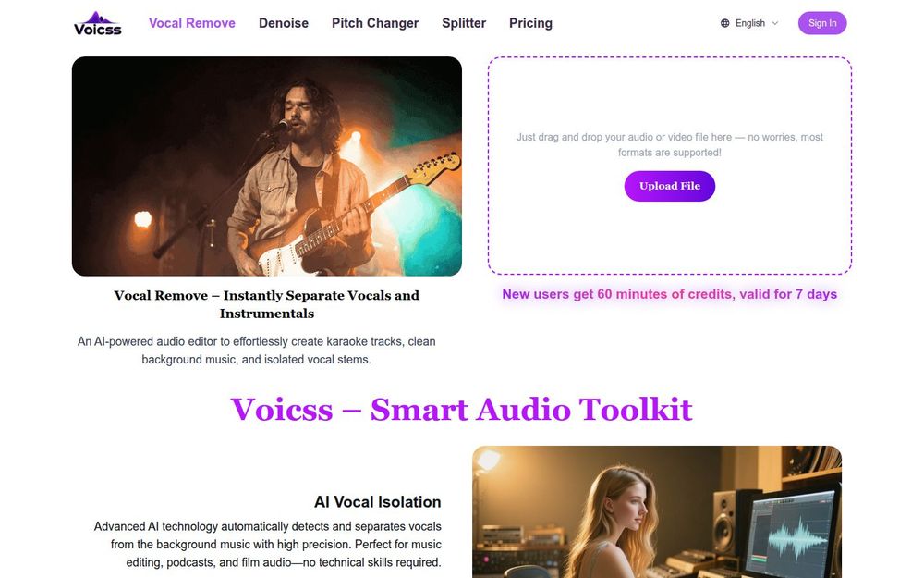The image size is (924, 578).
Task: View the Pricing page
Action: click(530, 23)
